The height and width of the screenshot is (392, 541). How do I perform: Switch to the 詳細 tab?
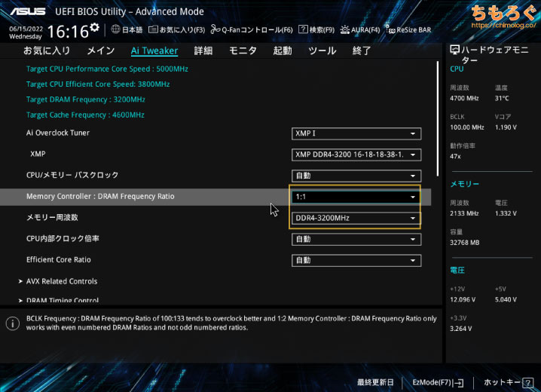[x=203, y=51]
